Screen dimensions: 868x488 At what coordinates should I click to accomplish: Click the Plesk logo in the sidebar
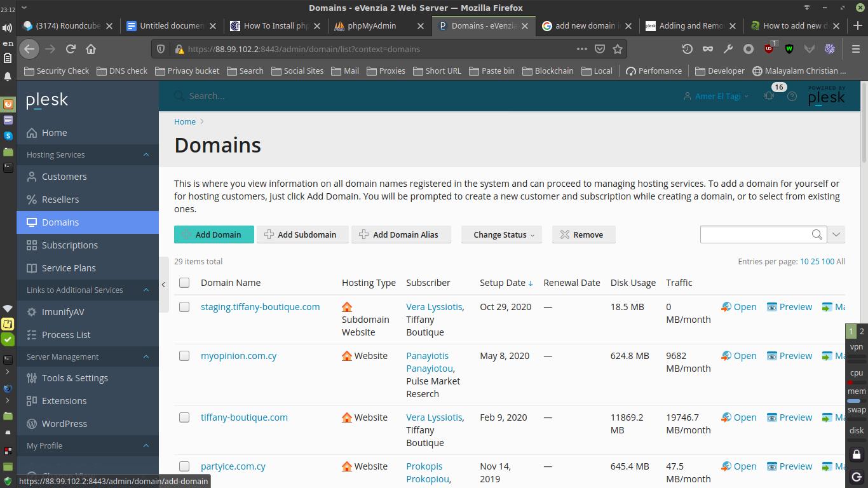pyautogui.click(x=47, y=100)
